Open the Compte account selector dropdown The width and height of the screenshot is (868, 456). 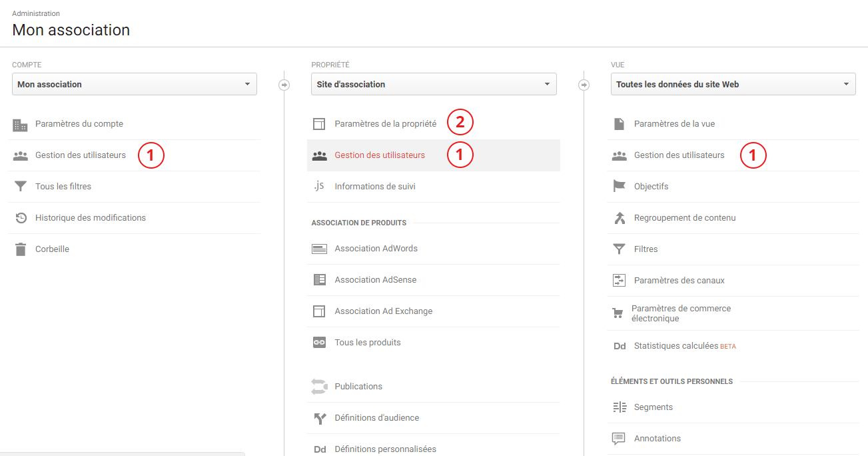pos(134,84)
